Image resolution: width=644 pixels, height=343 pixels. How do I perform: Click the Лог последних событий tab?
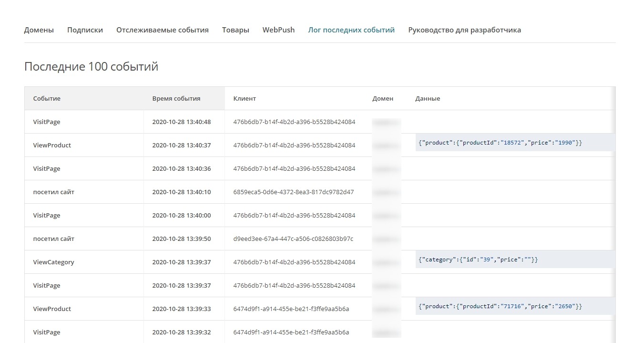coord(351,30)
